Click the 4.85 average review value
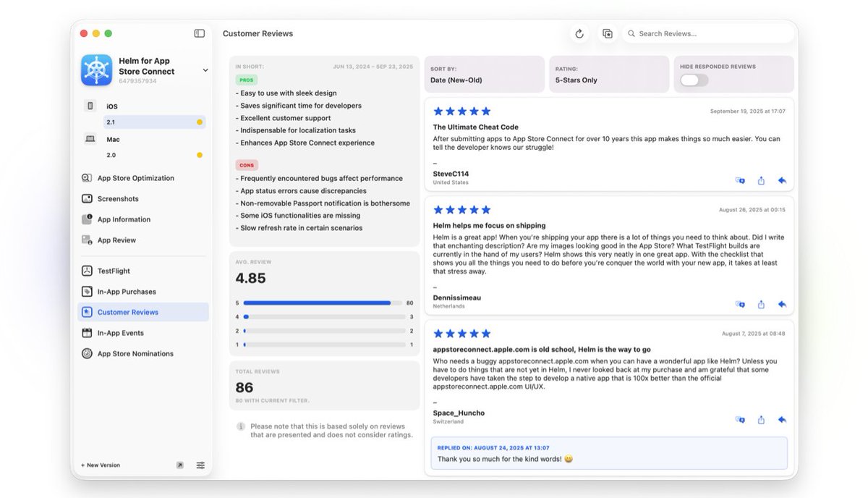The height and width of the screenshot is (498, 868). (251, 278)
